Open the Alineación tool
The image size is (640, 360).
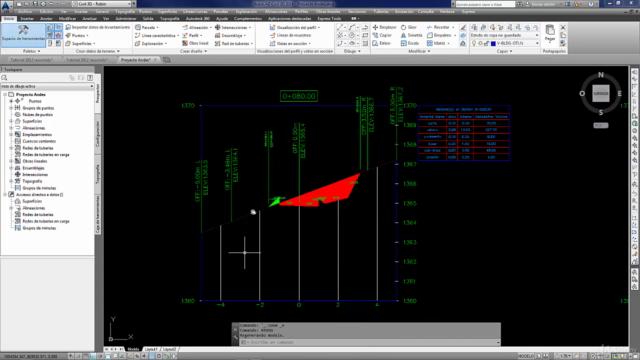coord(197,27)
